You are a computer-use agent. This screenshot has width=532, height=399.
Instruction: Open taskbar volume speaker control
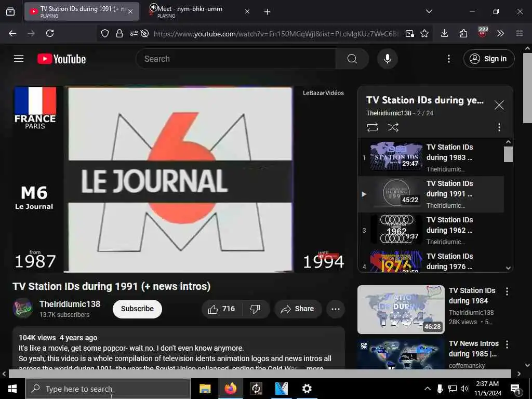[464, 389]
